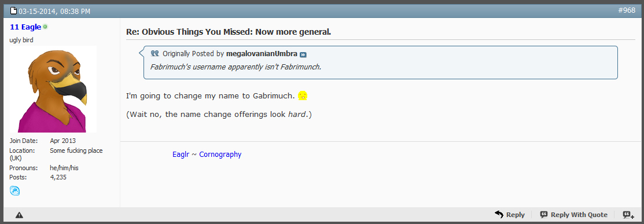Open the Cornography signature link
Viewport: 644px width, 224px height.
click(x=220, y=155)
